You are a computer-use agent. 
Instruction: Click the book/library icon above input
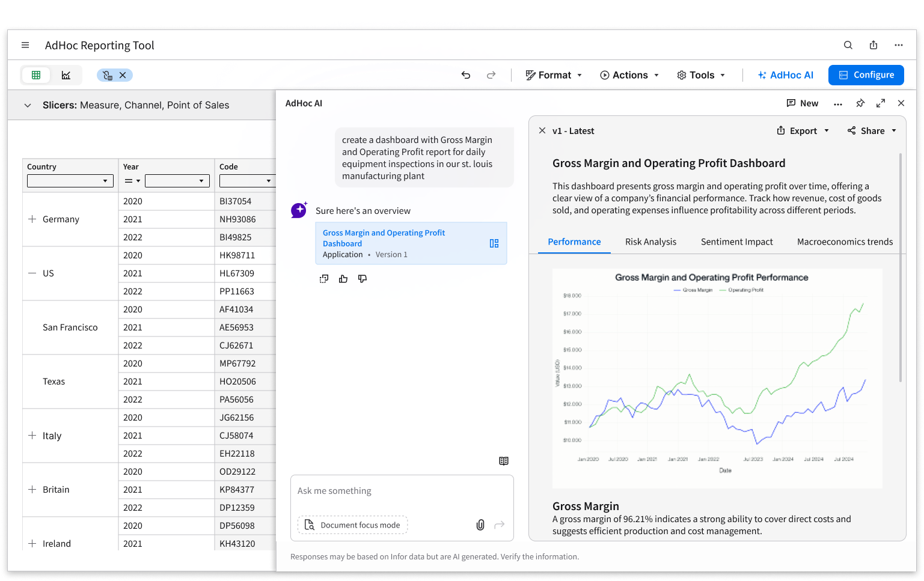[504, 461]
